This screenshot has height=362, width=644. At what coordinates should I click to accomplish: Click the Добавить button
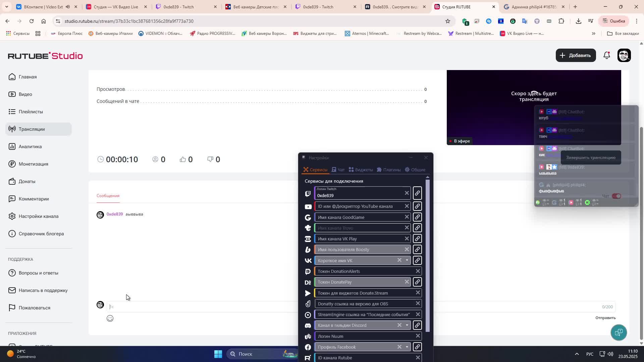(x=576, y=55)
